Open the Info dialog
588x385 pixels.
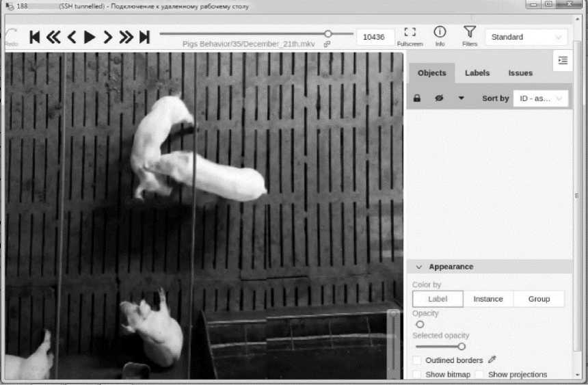440,36
